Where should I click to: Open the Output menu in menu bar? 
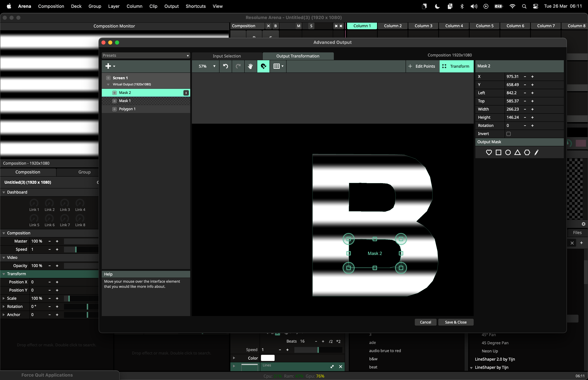click(171, 6)
